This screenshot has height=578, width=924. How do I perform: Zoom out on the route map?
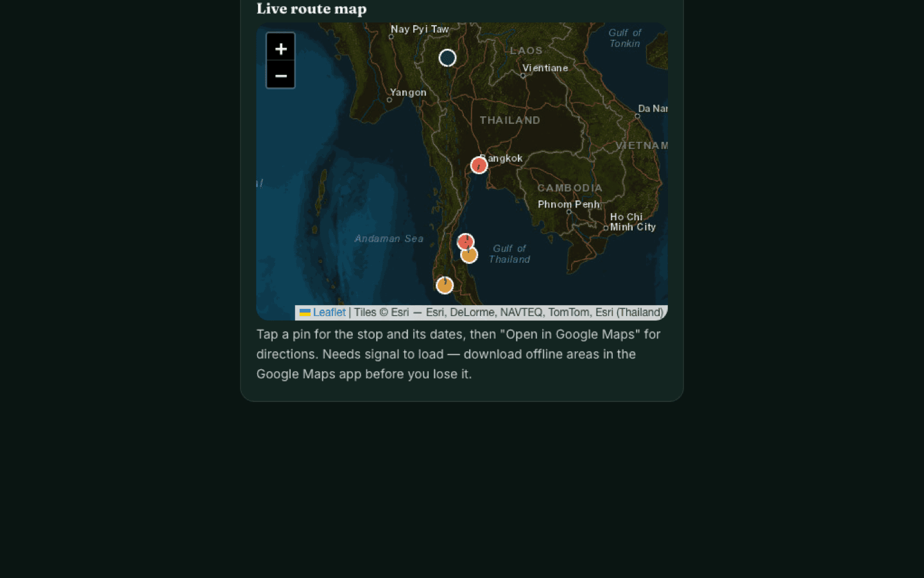point(280,74)
